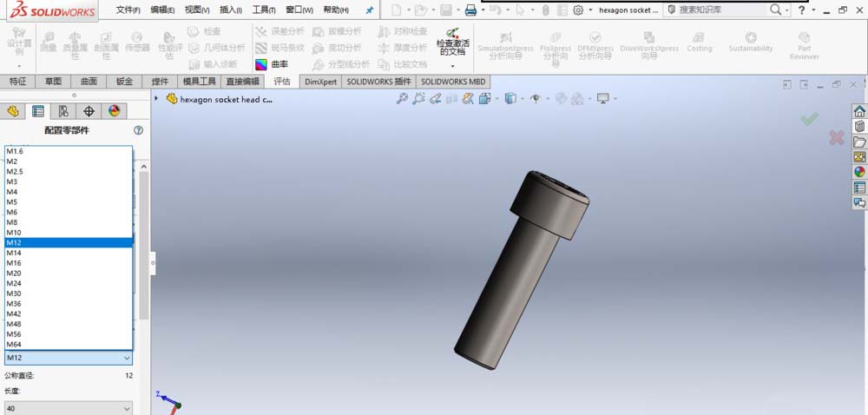
Task: Select M16 from the size list
Action: point(15,263)
